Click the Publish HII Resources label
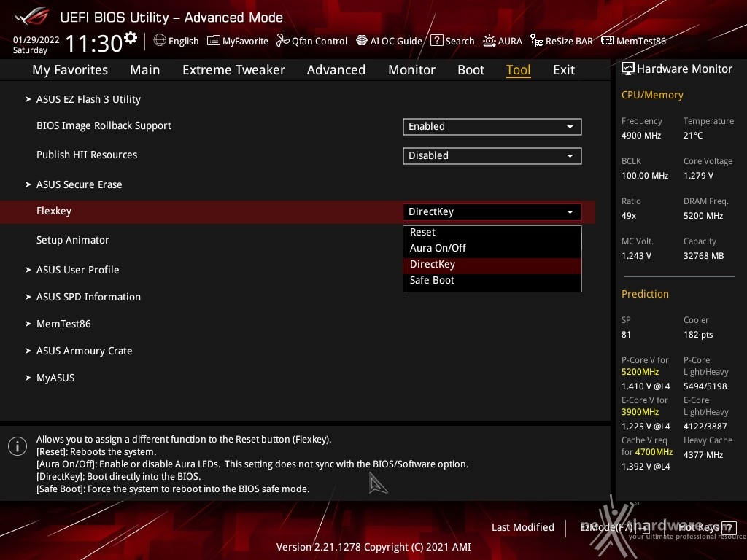The height and width of the screenshot is (560, 747). point(87,155)
